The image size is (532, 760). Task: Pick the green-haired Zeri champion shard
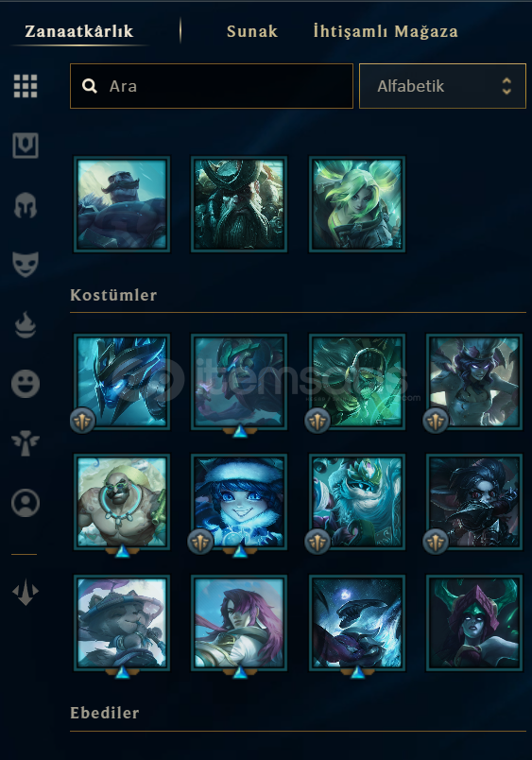(x=357, y=204)
